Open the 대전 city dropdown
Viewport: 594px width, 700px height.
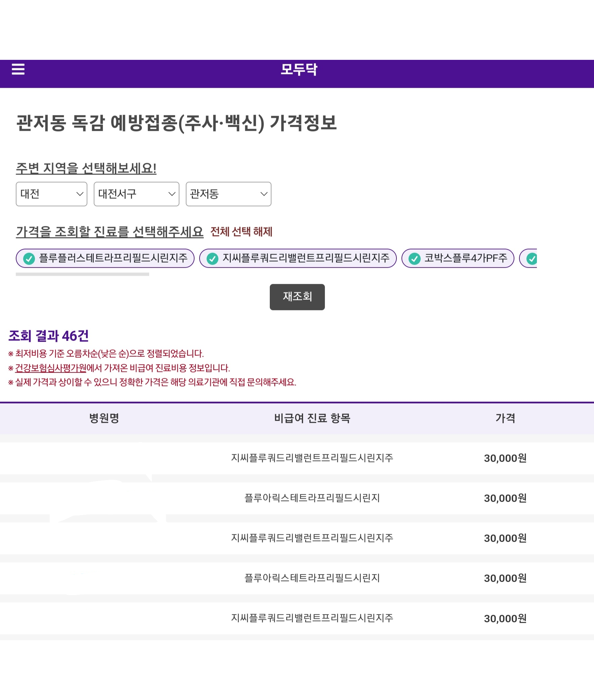pyautogui.click(x=51, y=194)
